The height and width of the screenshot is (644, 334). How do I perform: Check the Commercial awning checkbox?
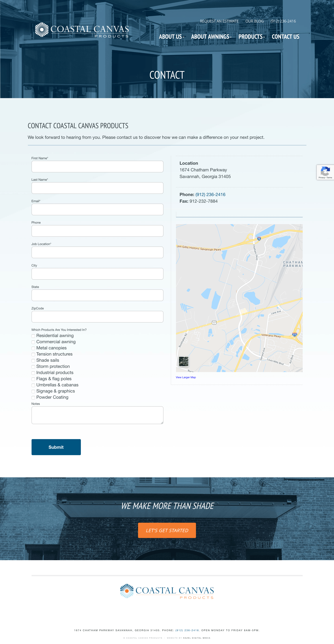[33, 342]
